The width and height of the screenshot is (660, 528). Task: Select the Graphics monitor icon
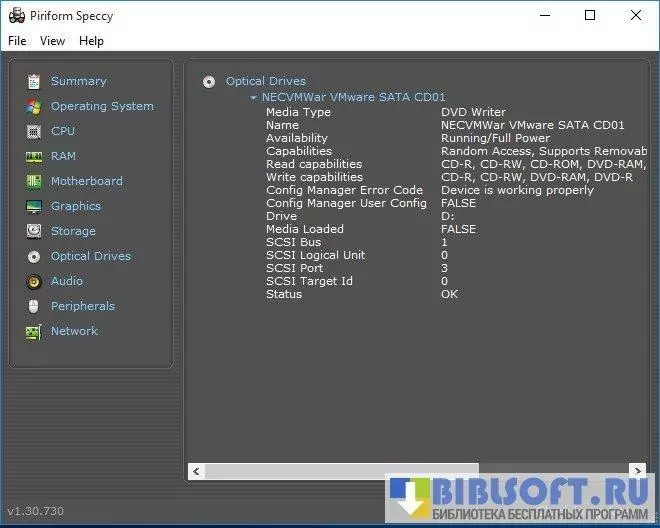click(34, 206)
